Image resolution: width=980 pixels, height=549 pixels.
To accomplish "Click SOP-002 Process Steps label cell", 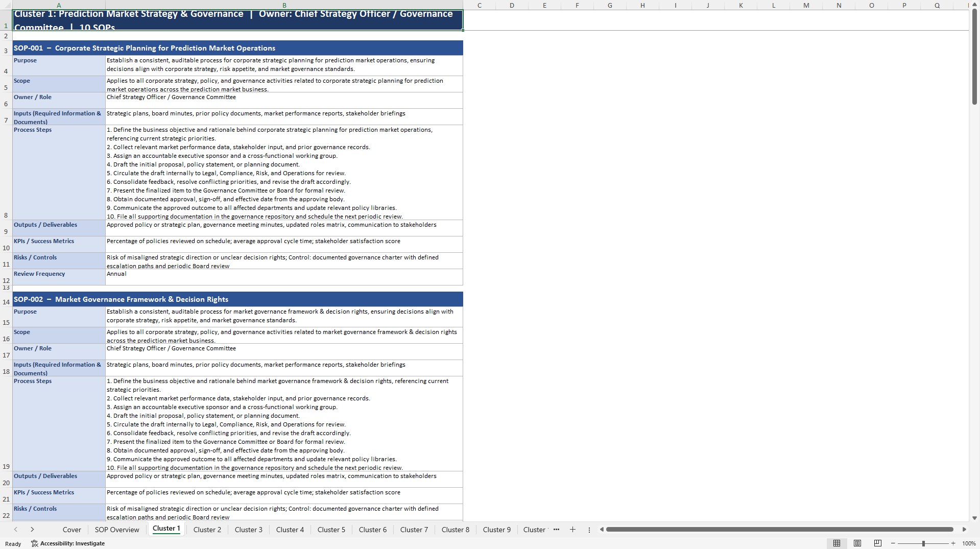I will click(x=59, y=423).
